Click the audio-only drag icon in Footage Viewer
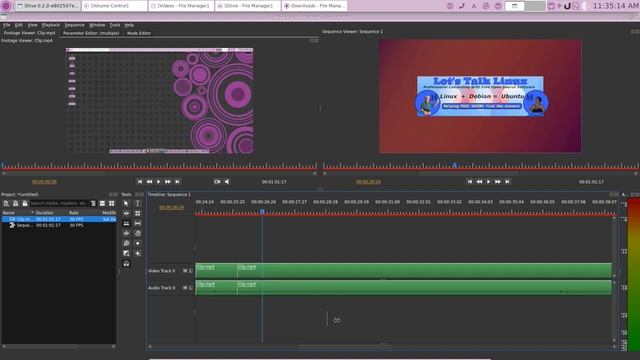640x360 pixels. click(x=227, y=182)
